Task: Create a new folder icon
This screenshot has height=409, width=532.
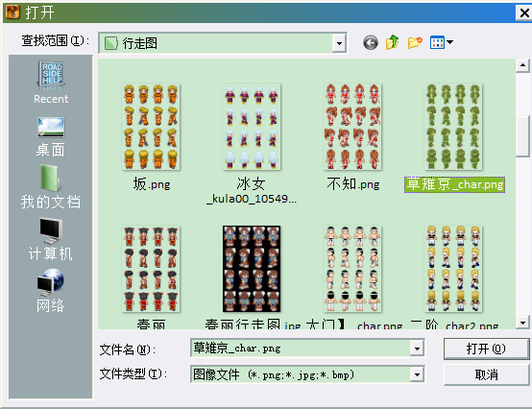Action: 415,42
